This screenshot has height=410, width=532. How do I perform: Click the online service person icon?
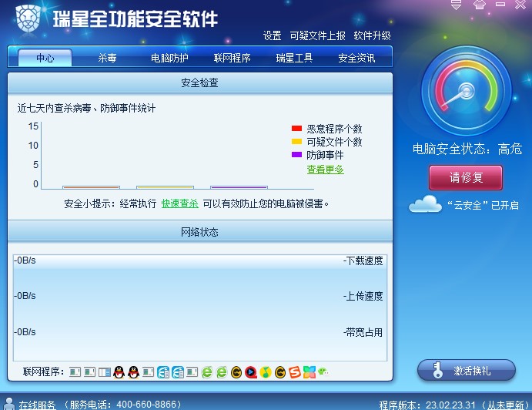tap(9, 404)
